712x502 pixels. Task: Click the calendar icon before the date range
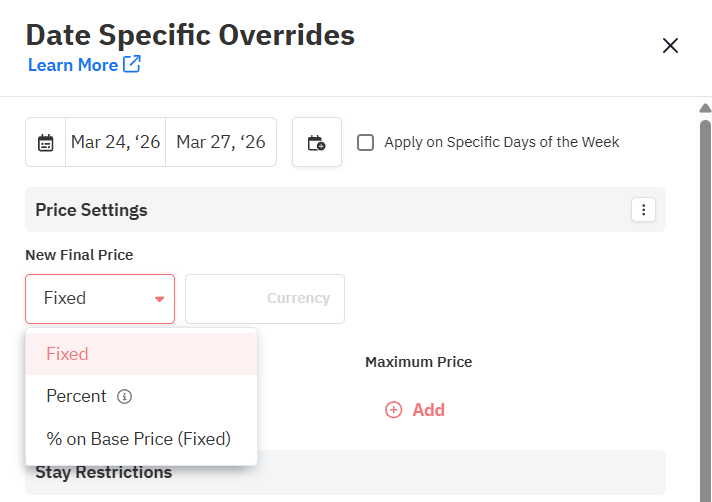[46, 142]
